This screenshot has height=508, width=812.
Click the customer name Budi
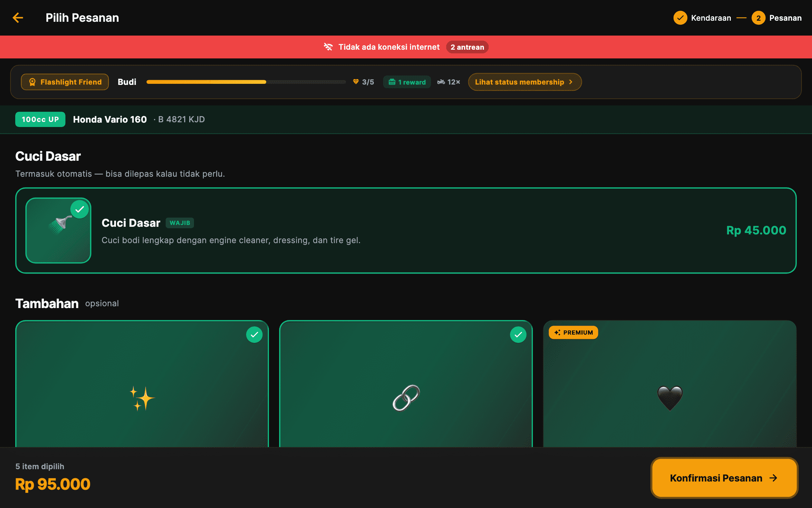[127, 82]
